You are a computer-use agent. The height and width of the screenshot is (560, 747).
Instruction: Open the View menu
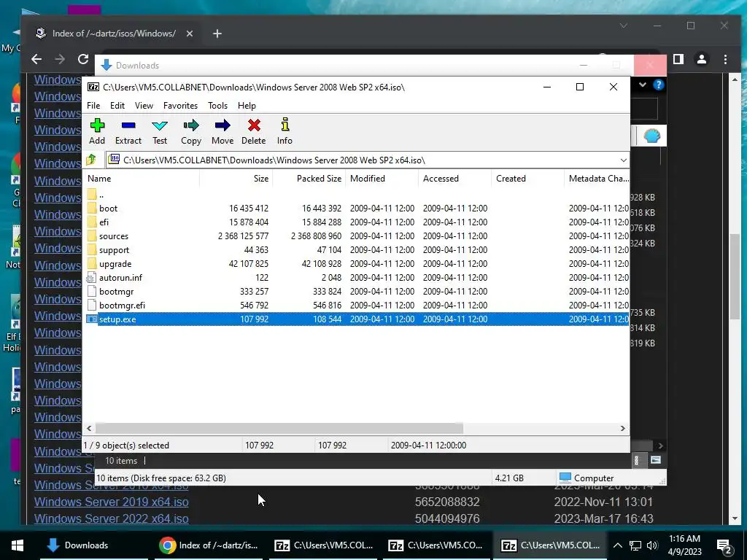click(144, 106)
